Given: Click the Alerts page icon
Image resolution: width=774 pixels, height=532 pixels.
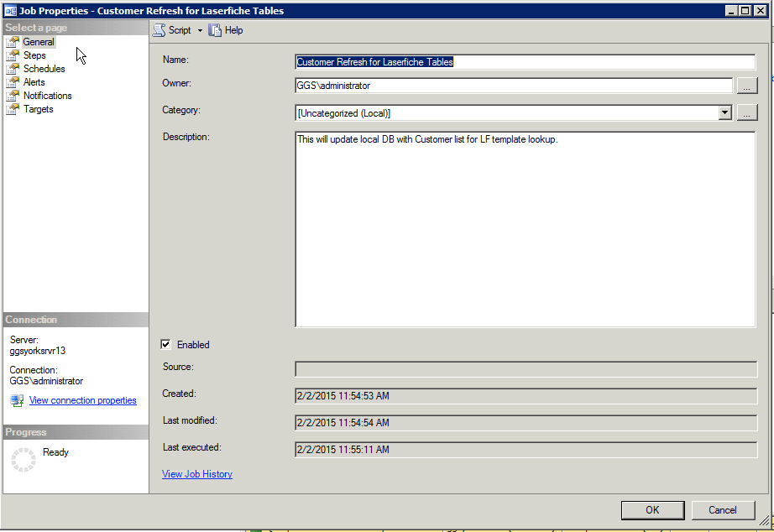Looking at the screenshot, I should click(13, 82).
